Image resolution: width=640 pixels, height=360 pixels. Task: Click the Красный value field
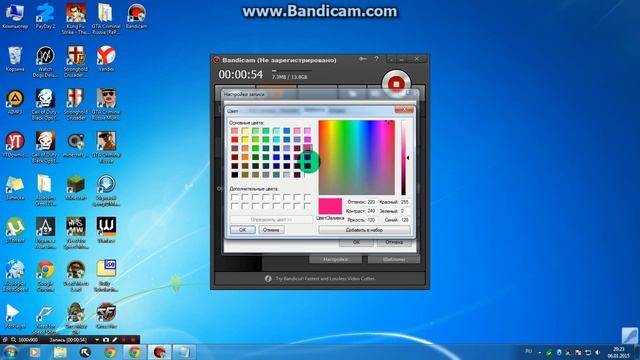(x=405, y=202)
